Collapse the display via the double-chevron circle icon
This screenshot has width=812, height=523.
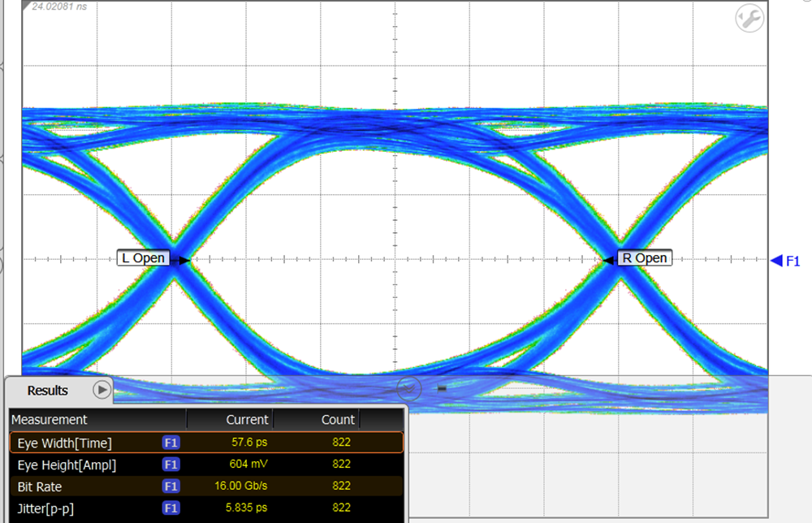(x=408, y=389)
